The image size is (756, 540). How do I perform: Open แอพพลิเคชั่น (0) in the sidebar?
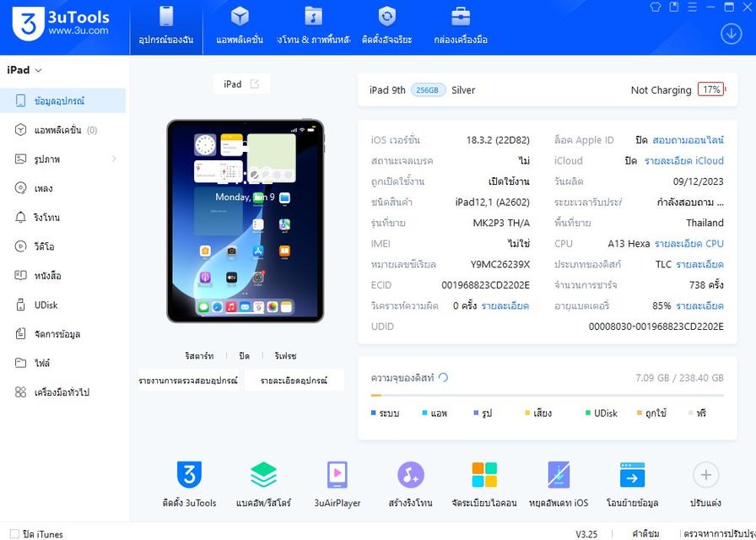[62, 130]
